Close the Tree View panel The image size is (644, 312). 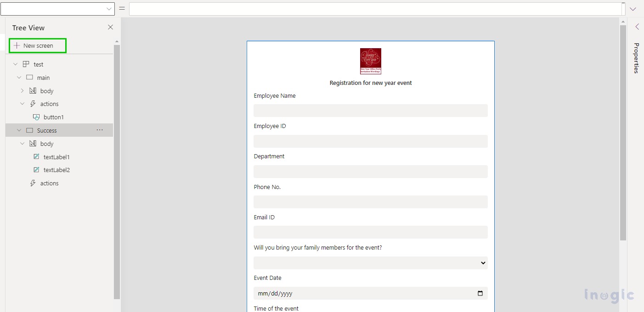[x=110, y=28]
